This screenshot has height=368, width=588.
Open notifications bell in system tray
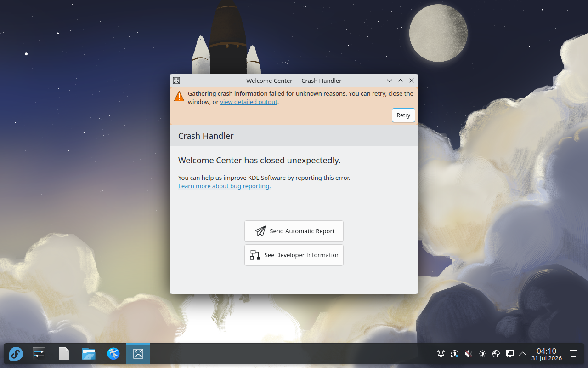pos(441,354)
